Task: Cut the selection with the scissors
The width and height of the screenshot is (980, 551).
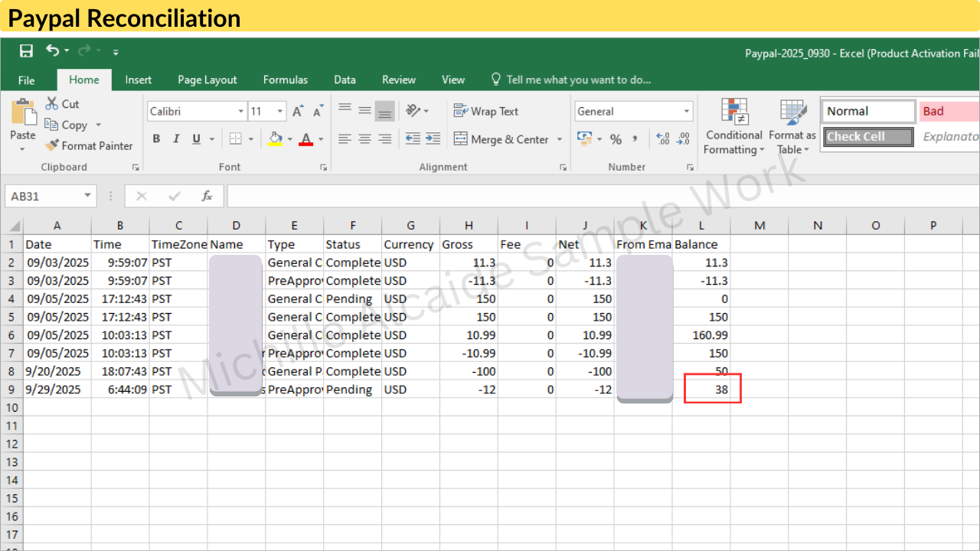Action: point(52,104)
